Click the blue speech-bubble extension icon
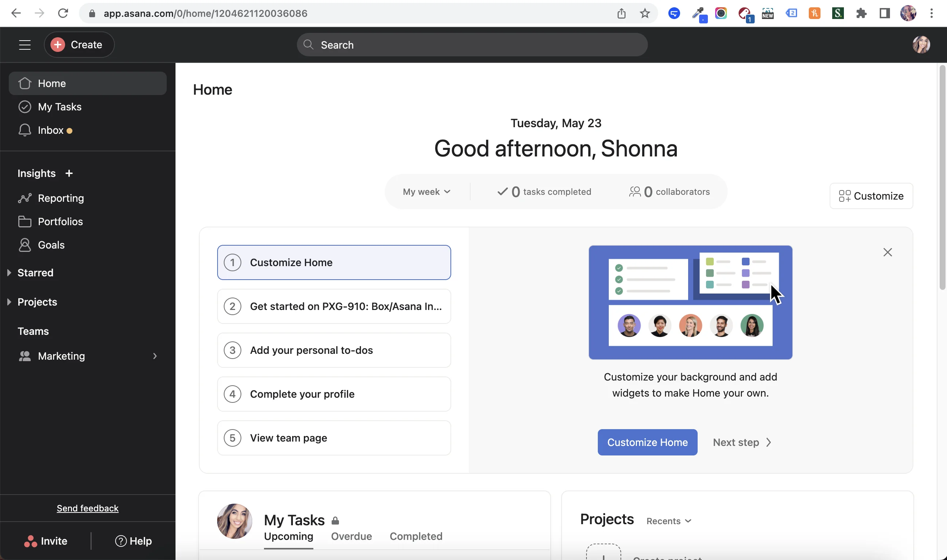The image size is (947, 560). coord(674,14)
